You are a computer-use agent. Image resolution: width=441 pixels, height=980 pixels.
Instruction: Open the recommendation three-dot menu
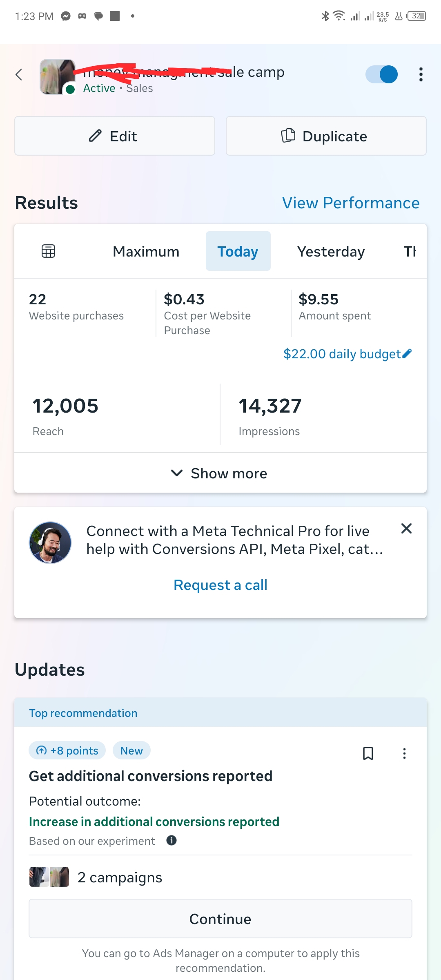404,753
